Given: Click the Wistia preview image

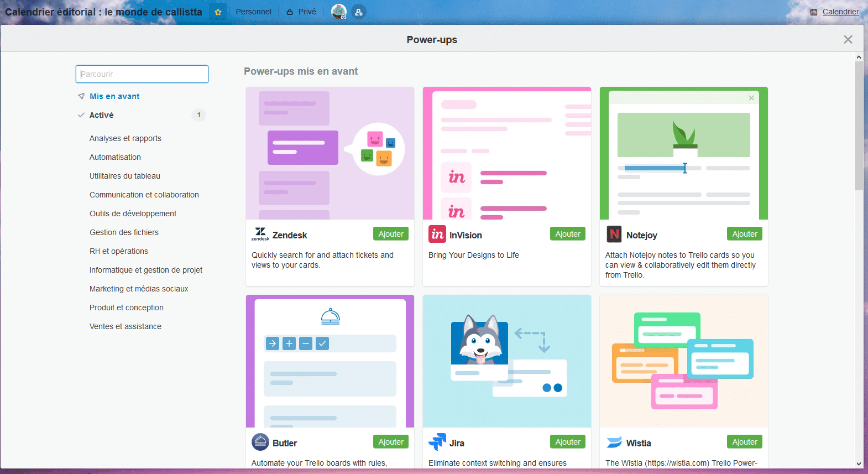Looking at the screenshot, I should pyautogui.click(x=684, y=361).
